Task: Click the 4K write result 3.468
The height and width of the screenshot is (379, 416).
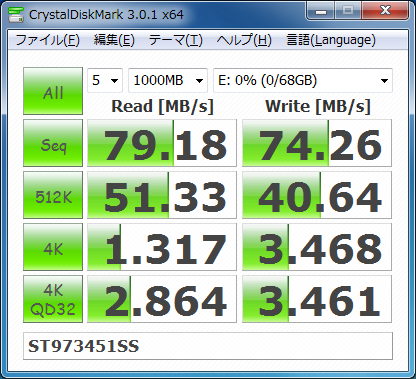Action: tap(317, 247)
